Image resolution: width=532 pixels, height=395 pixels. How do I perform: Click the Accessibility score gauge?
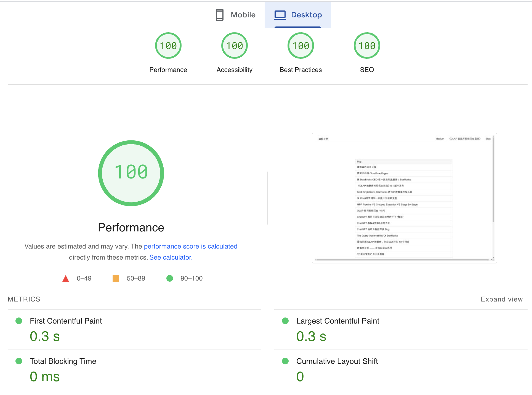click(x=234, y=45)
